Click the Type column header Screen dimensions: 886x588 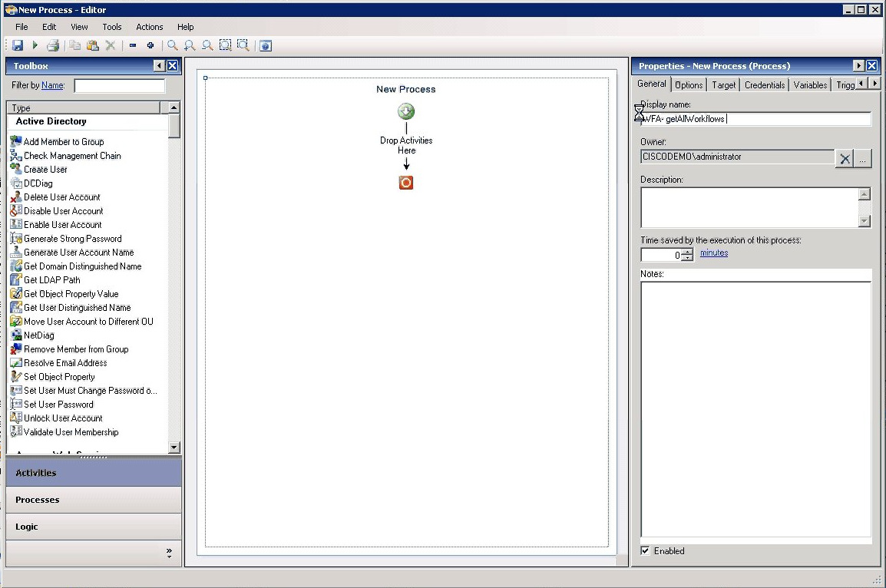pos(84,108)
